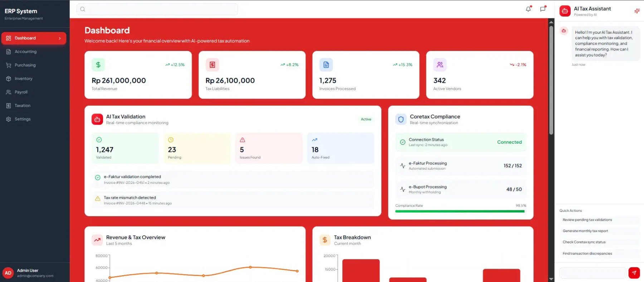Go to the Purchasing section
644x282 pixels.
coord(34,65)
